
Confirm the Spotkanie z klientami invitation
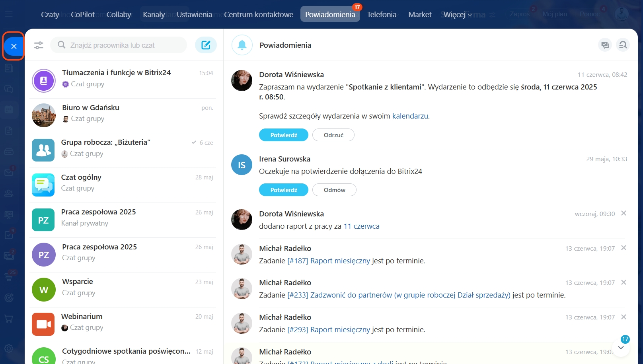[x=284, y=135]
